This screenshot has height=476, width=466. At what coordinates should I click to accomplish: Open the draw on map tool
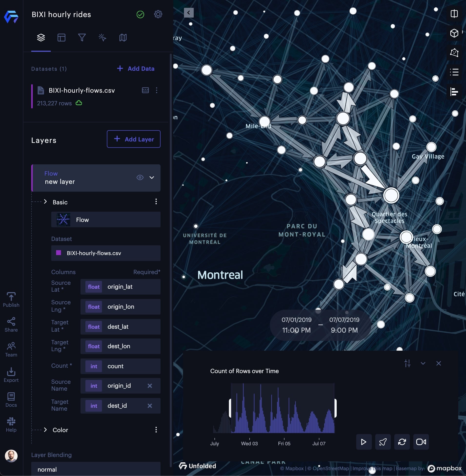(x=454, y=53)
